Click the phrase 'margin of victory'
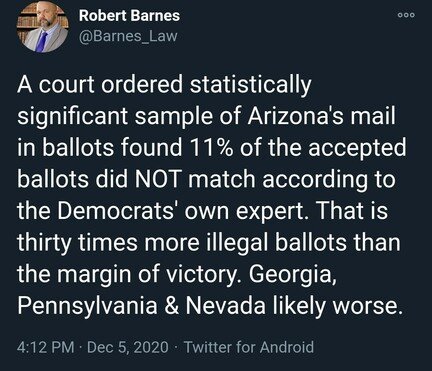 pyautogui.click(x=149, y=275)
